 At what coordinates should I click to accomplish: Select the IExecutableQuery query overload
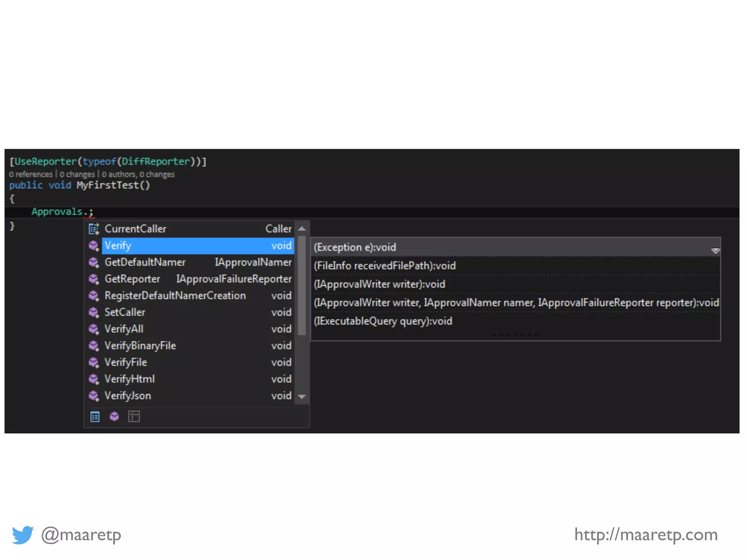(383, 321)
